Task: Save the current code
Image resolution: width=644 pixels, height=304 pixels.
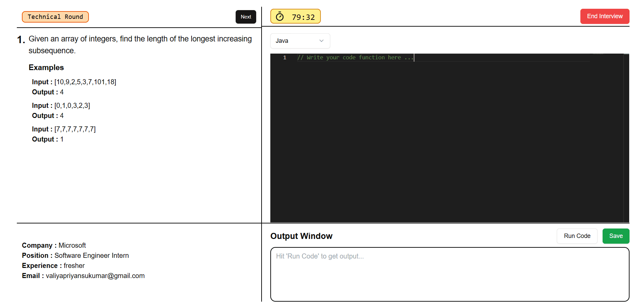Action: 615,236
